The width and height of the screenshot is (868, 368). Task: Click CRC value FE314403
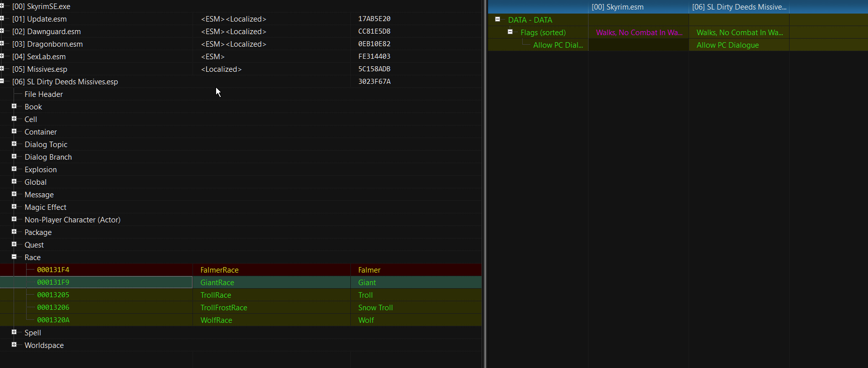click(x=374, y=57)
